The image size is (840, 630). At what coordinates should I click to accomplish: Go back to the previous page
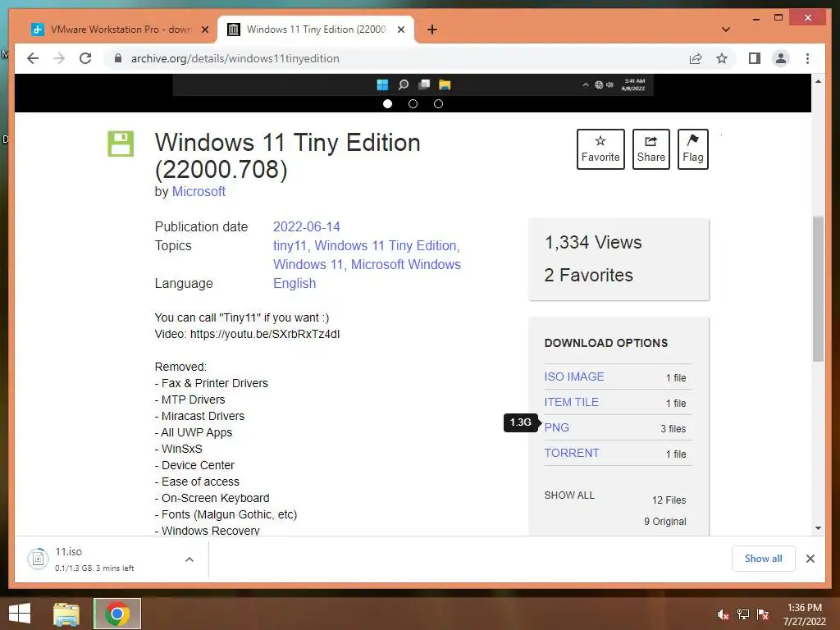[x=33, y=58]
